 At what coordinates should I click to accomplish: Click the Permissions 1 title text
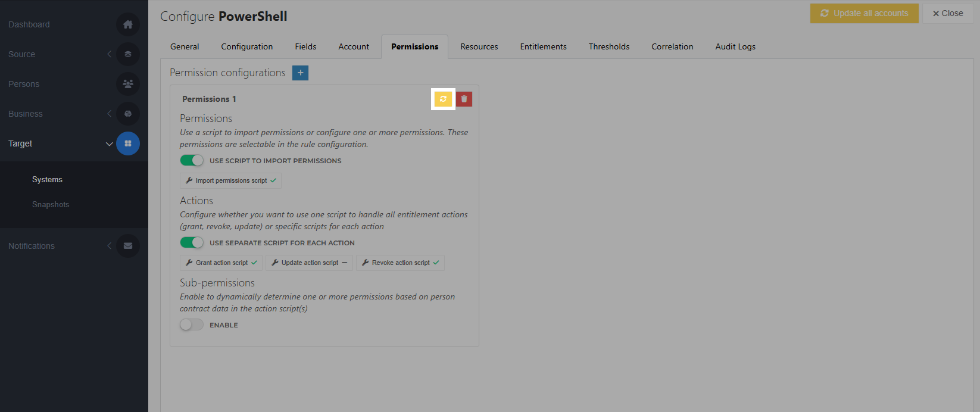pyautogui.click(x=209, y=99)
